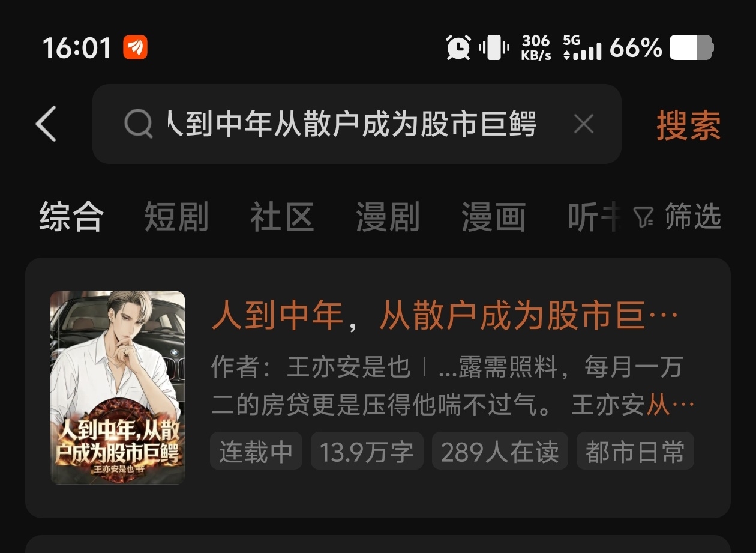Tap the book cover thumbnail

click(x=118, y=387)
